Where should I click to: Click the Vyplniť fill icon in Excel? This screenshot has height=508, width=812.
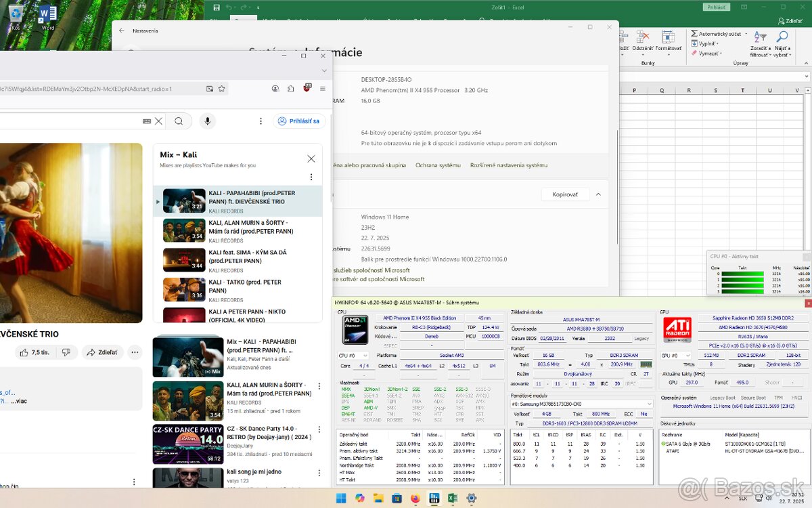[x=694, y=43]
